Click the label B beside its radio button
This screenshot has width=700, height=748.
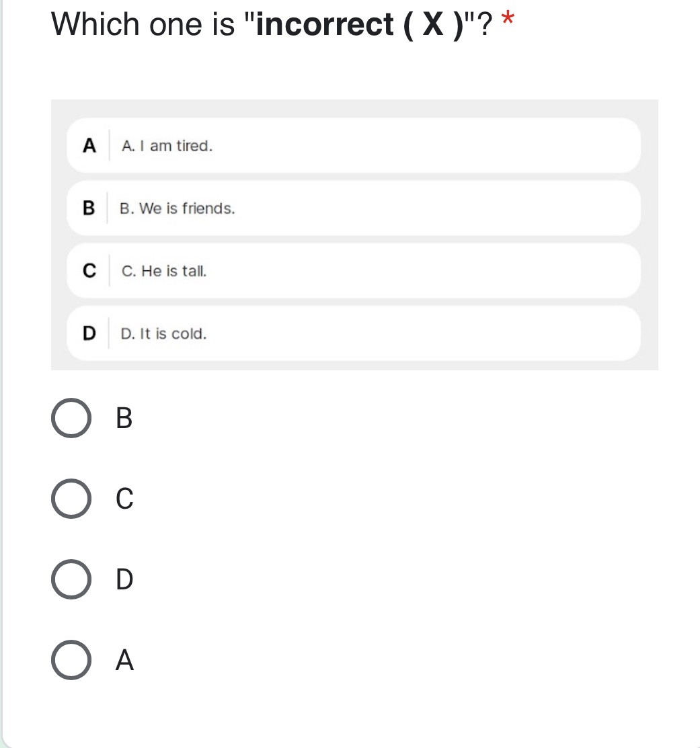pyautogui.click(x=122, y=419)
